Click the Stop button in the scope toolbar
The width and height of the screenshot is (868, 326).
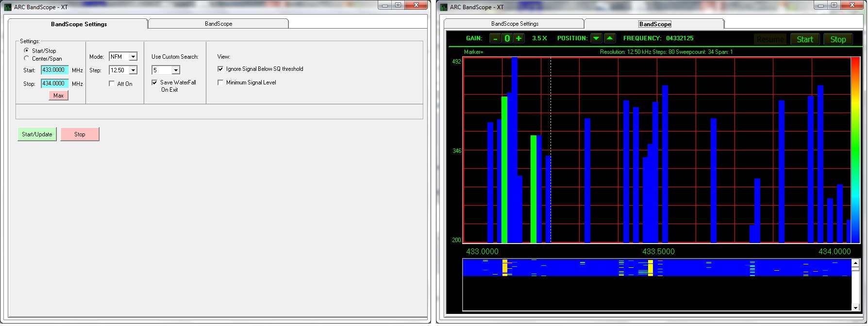click(838, 39)
